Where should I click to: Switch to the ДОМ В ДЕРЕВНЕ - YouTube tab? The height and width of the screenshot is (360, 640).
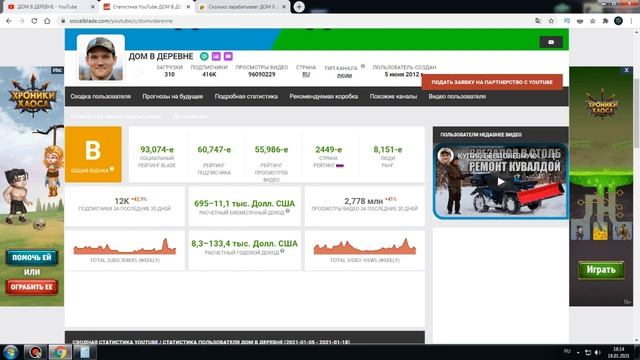(x=47, y=7)
